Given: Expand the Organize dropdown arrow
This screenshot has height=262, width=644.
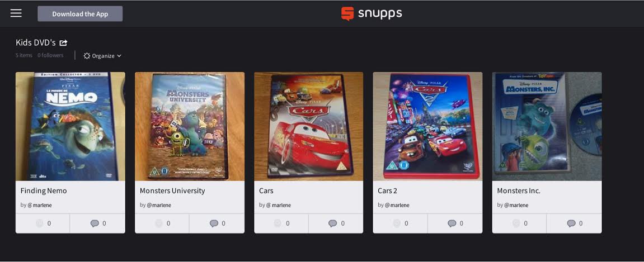Looking at the screenshot, I should (x=119, y=56).
